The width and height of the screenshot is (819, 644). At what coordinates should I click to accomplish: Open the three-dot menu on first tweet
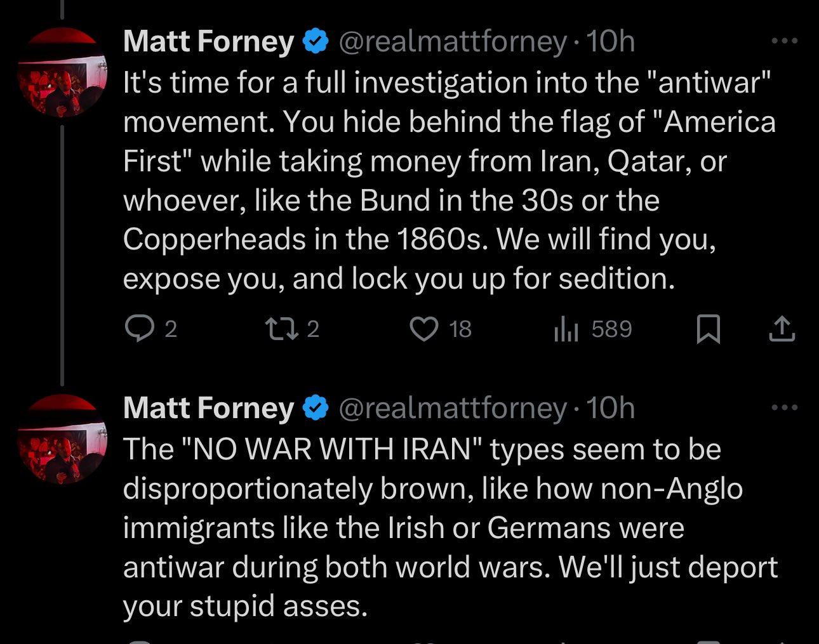(x=785, y=41)
